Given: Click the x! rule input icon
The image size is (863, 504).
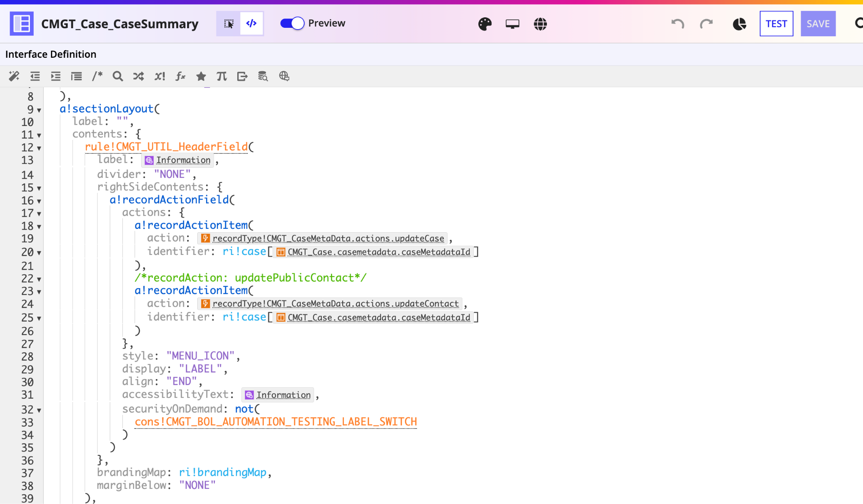Looking at the screenshot, I should pos(160,76).
